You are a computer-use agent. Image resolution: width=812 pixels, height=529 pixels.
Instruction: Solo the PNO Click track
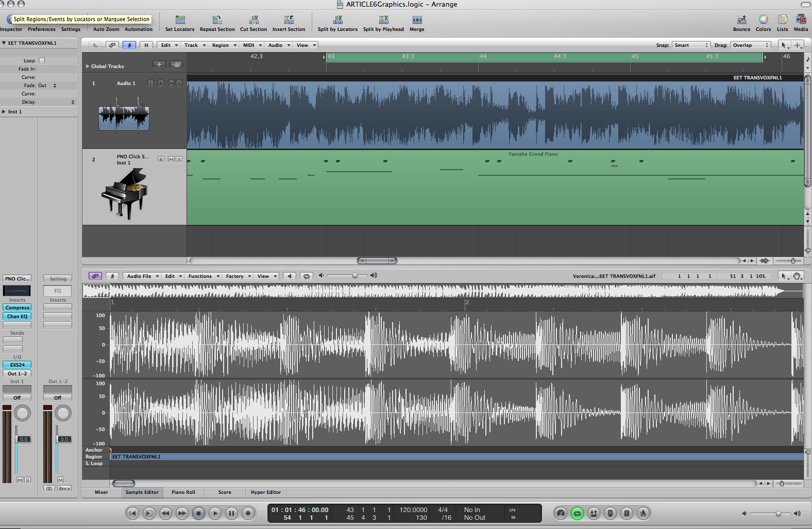coord(179,159)
